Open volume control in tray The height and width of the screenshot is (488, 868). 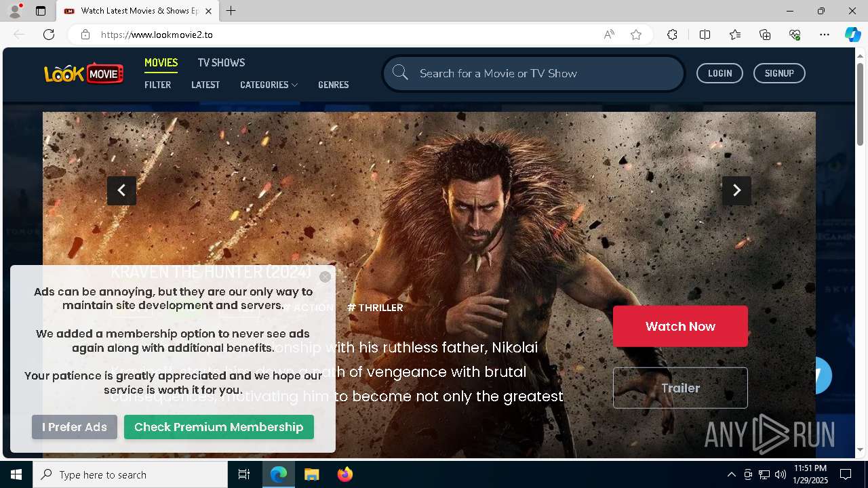point(781,474)
